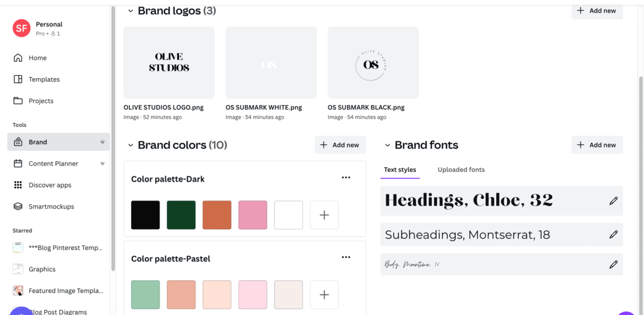Image resolution: width=644 pixels, height=315 pixels.
Task: Click Add new for Brand colors
Action: click(340, 145)
